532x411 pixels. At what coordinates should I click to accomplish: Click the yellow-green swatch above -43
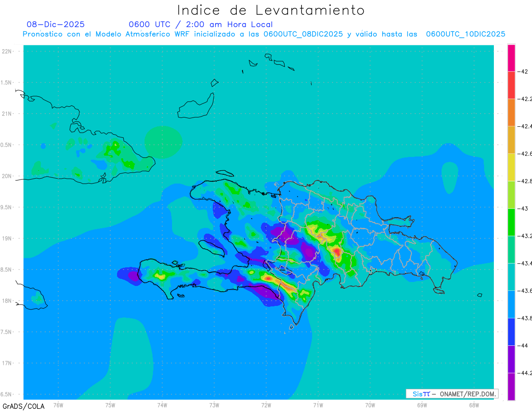511,195
